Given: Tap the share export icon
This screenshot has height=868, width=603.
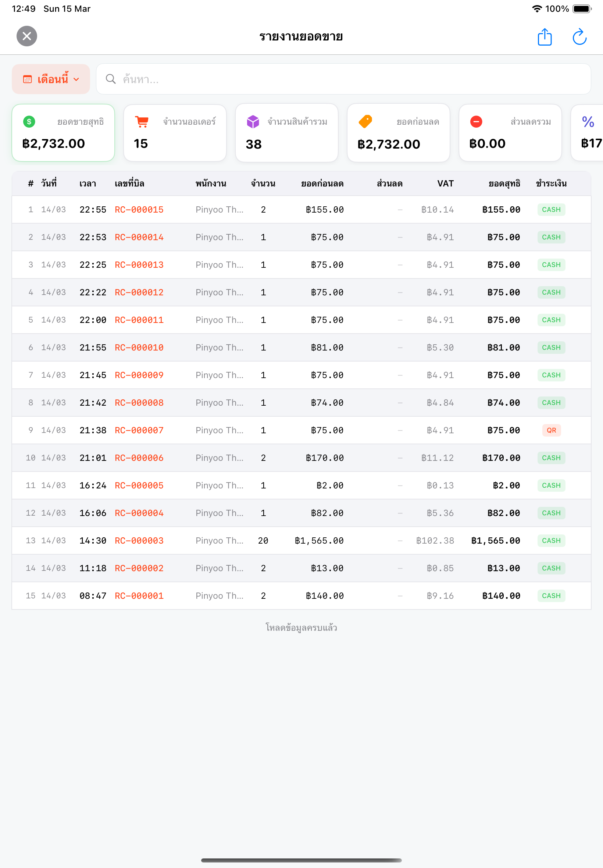Looking at the screenshot, I should (545, 37).
